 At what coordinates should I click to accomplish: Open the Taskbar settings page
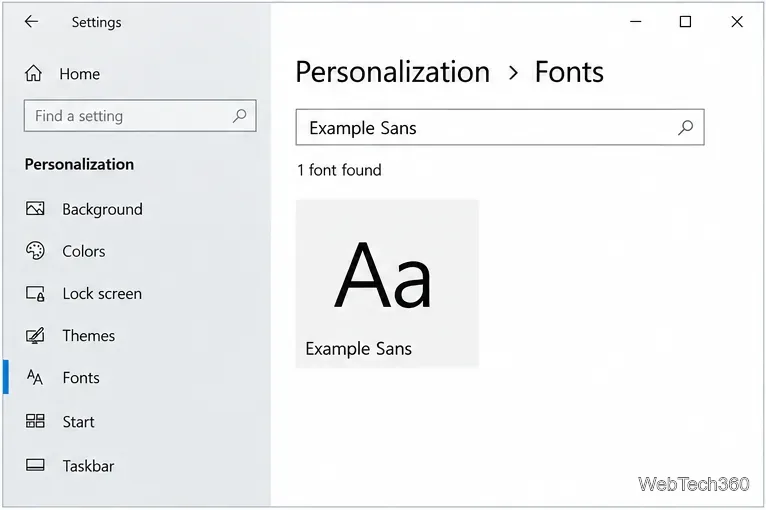tap(88, 466)
